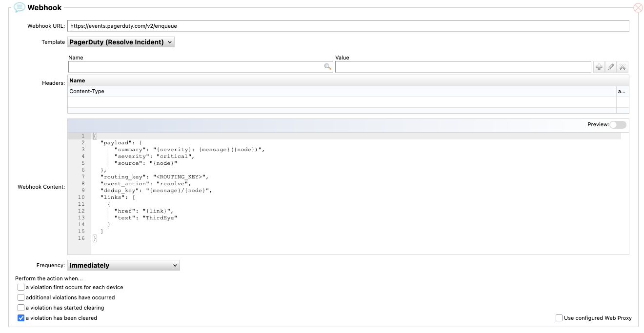The height and width of the screenshot is (333, 644).
Task: Click the header Value input field
Action: pyautogui.click(x=463, y=67)
